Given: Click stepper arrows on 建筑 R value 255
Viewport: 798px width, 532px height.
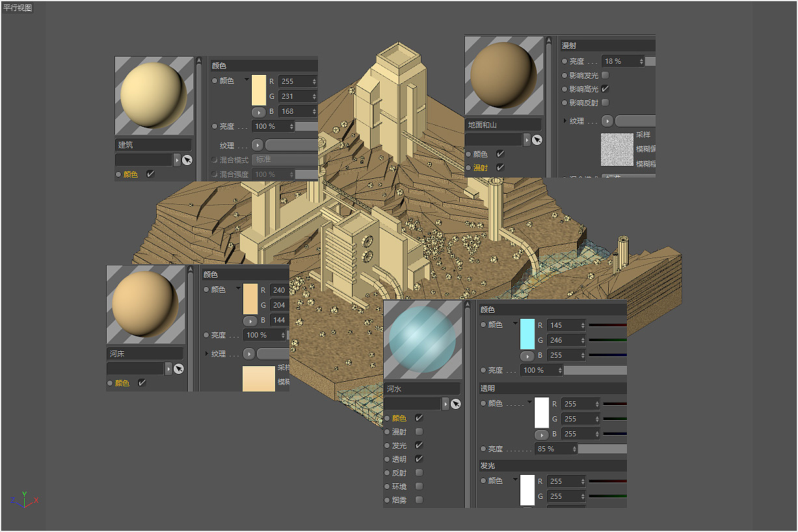Looking at the screenshot, I should pos(314,81).
